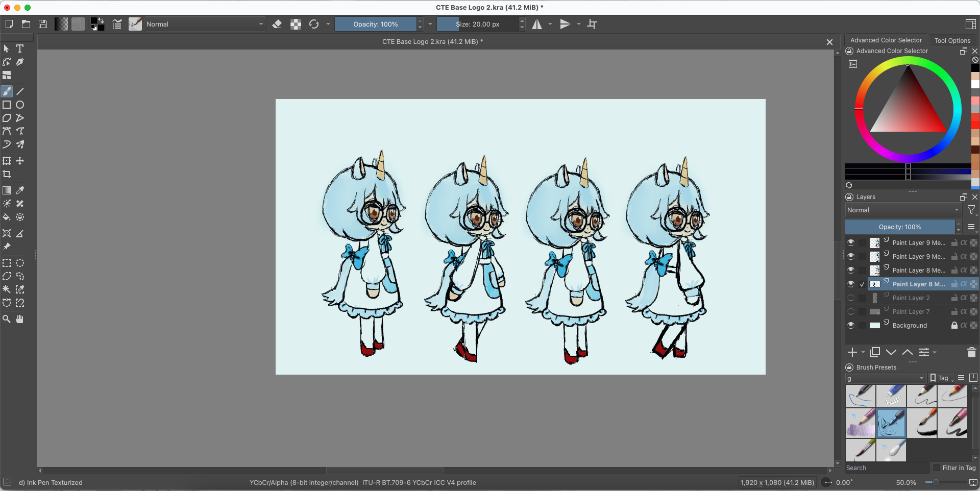Close the CTE Base Logo 2.kra document
The width and height of the screenshot is (980, 491).
(x=829, y=42)
